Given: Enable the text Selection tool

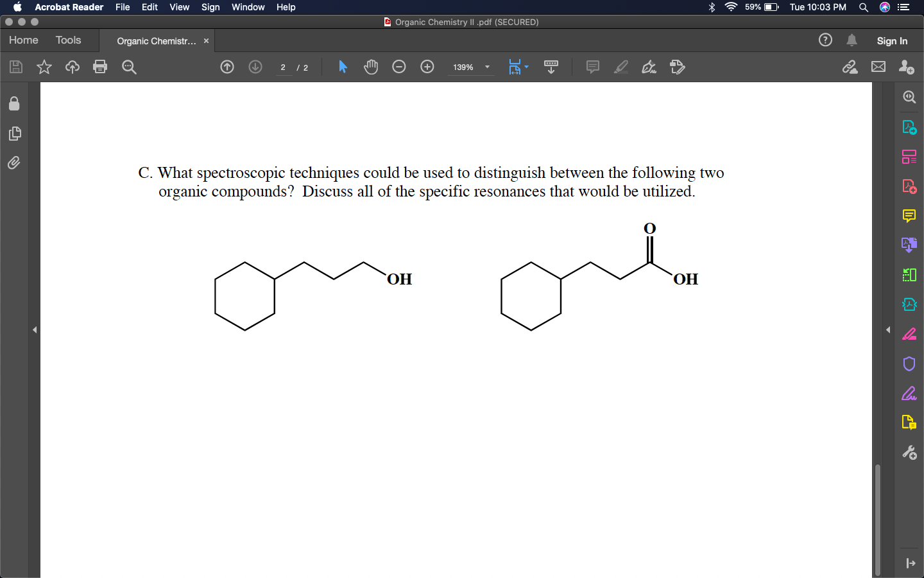Looking at the screenshot, I should tap(343, 67).
